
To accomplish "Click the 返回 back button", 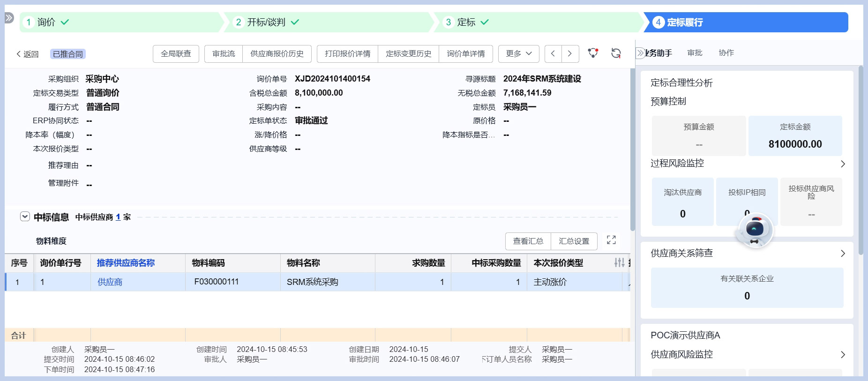I will pyautogui.click(x=27, y=54).
